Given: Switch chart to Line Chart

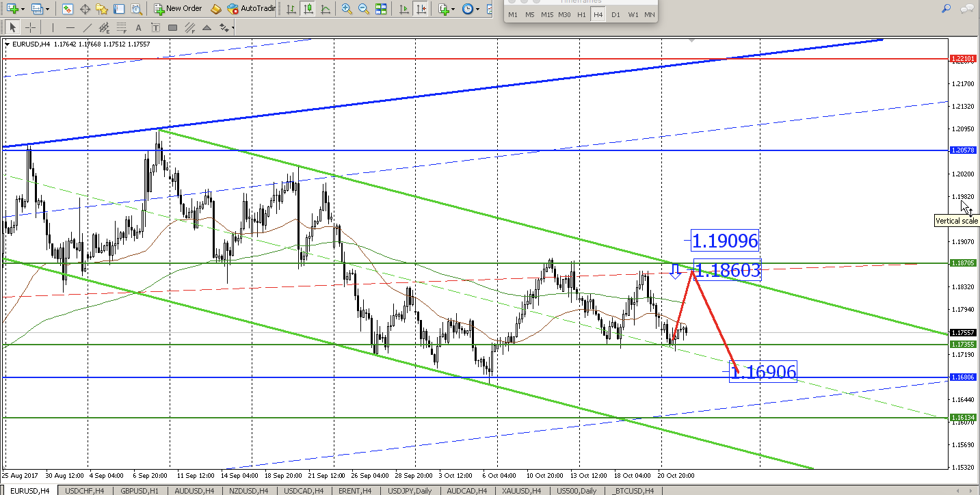Looking at the screenshot, I should point(325,9).
